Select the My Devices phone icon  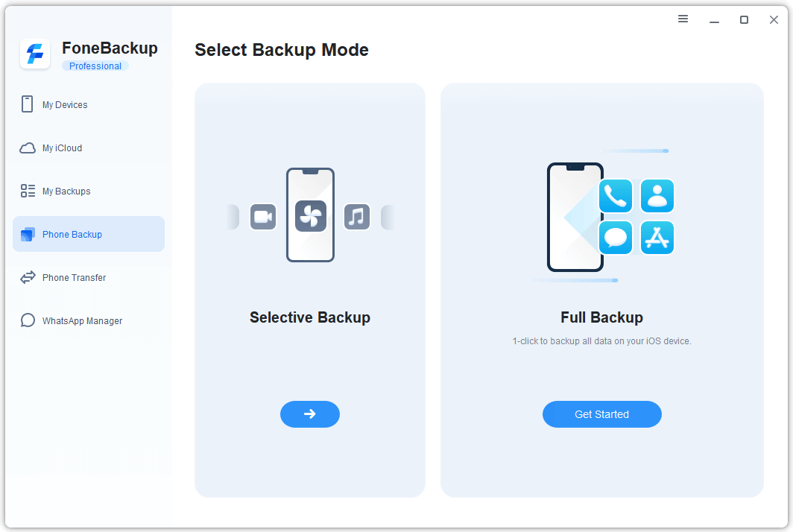tap(28, 104)
